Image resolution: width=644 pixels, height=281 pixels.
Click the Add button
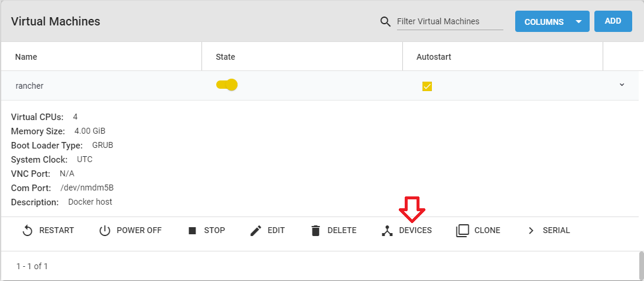(x=613, y=21)
